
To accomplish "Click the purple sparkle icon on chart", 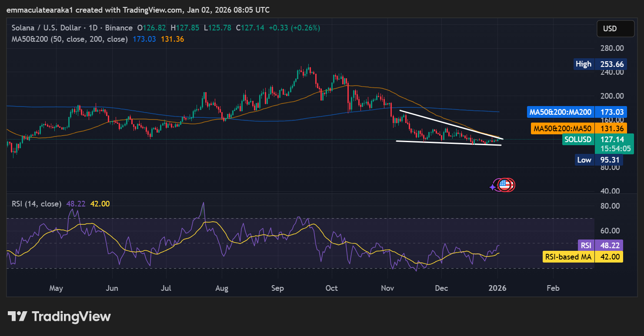I will pos(493,186).
